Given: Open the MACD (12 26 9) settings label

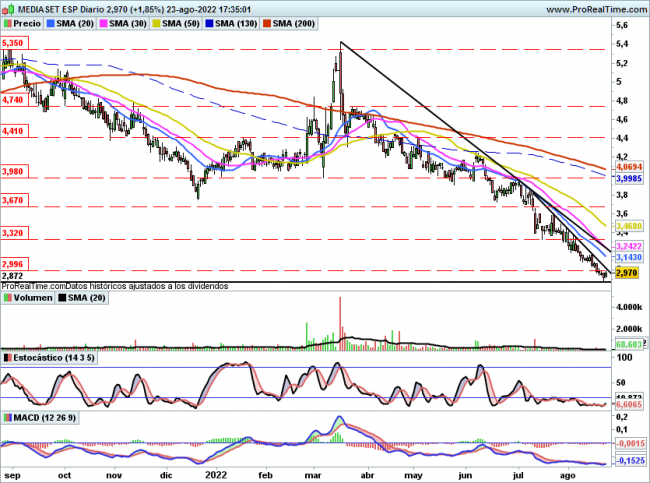Looking at the screenshot, I should tap(45, 417).
